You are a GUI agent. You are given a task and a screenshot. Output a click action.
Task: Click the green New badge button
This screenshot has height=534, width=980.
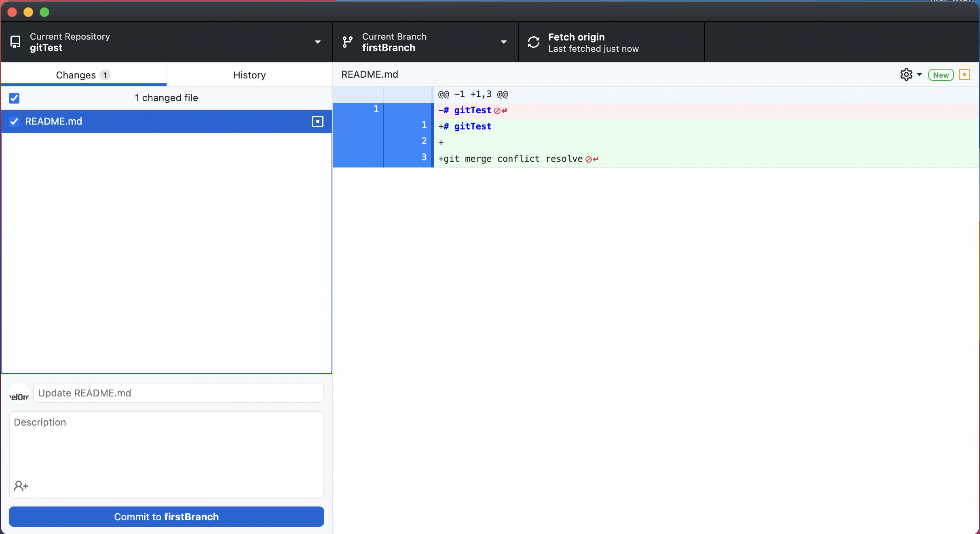click(x=941, y=75)
